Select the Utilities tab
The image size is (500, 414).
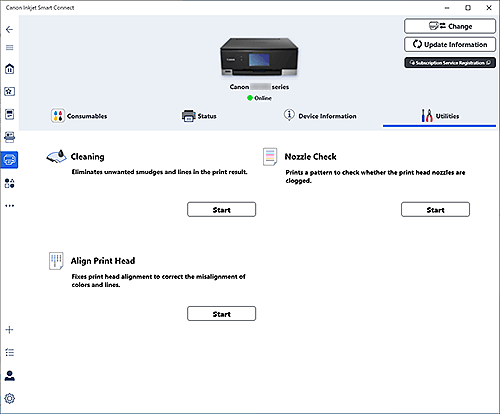pos(439,116)
